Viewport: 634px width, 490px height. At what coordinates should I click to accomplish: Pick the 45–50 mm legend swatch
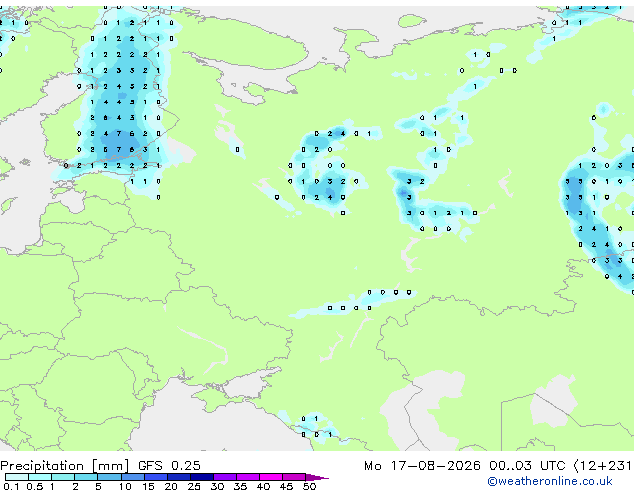[294, 477]
